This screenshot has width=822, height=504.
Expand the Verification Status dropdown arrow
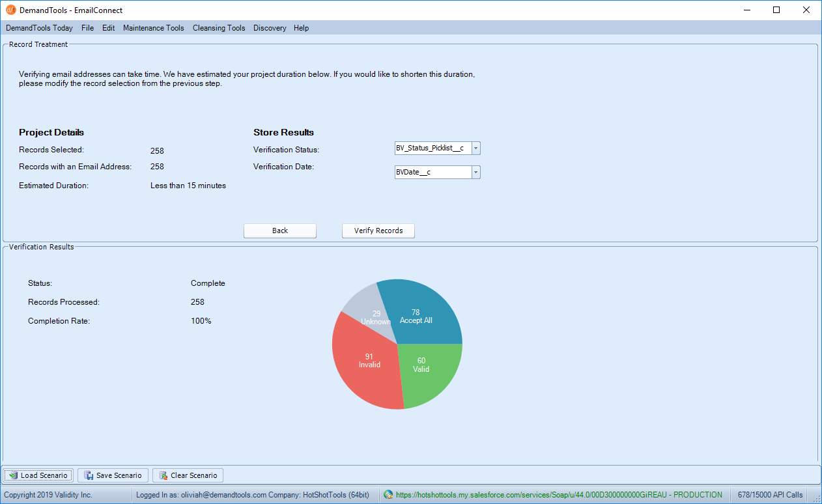pyautogui.click(x=475, y=148)
